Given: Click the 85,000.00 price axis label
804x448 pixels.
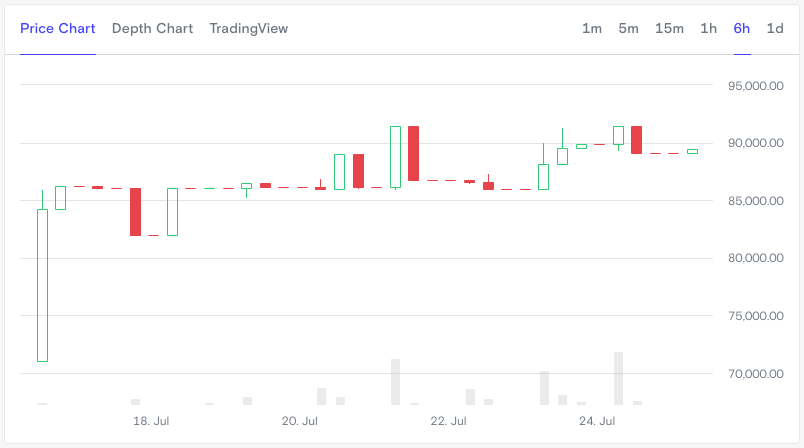Looking at the screenshot, I should (756, 201).
